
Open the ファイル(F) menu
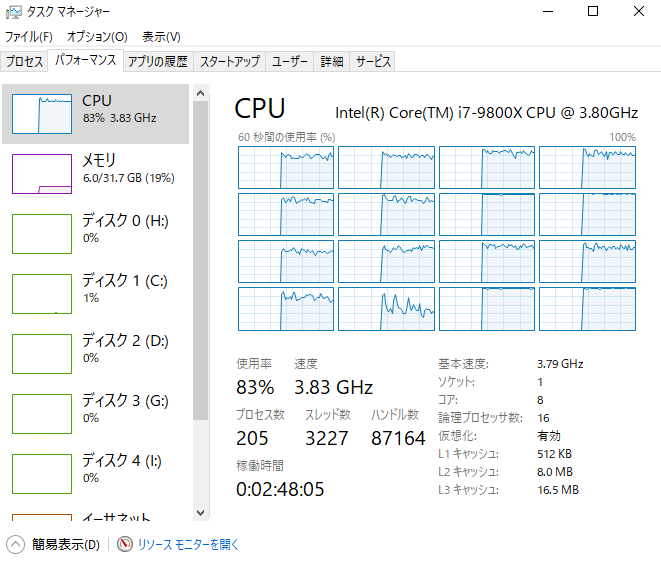coord(28,36)
